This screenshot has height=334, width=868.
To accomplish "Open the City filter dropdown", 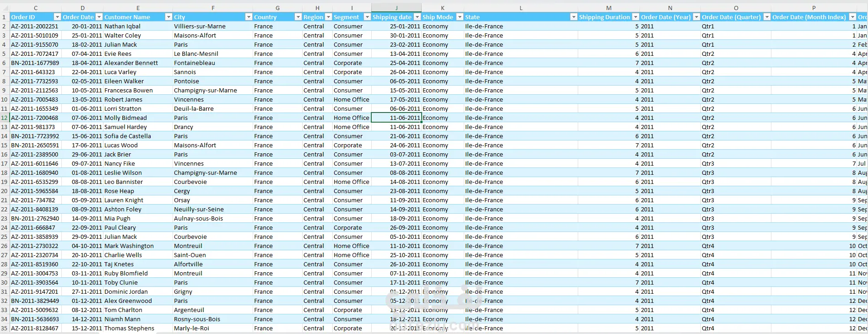I will coord(249,17).
